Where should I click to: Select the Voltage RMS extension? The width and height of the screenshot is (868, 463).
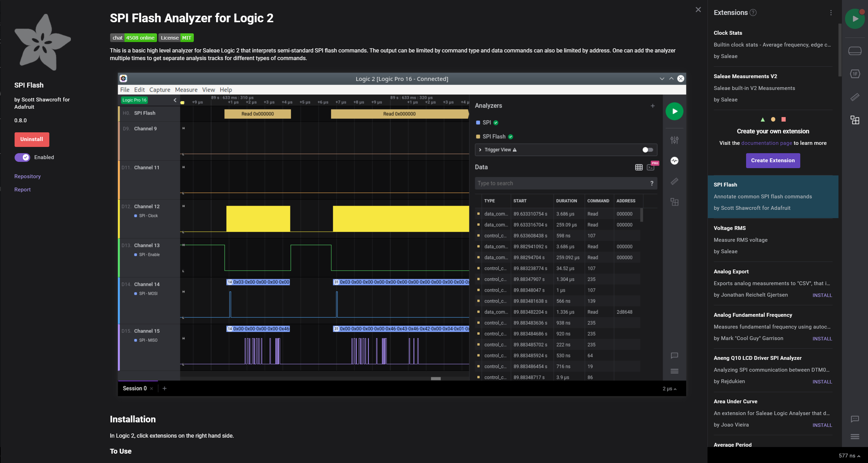(x=773, y=240)
